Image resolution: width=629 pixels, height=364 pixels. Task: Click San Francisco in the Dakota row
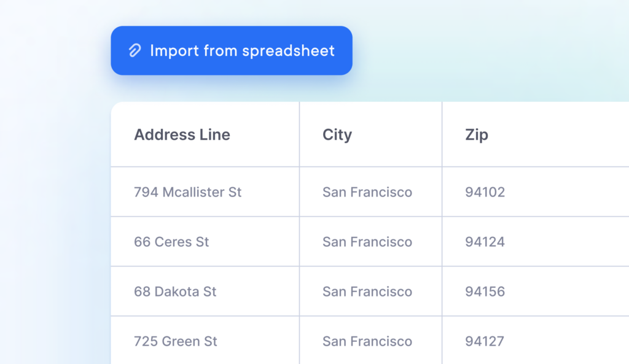coord(367,292)
